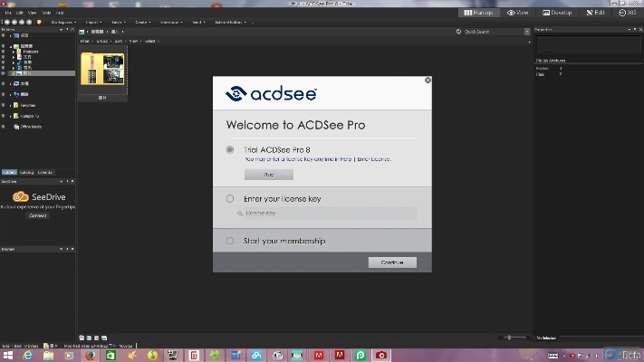This screenshot has height=362, width=644.
Task: Click the License Key input field
Action: tap(326, 214)
